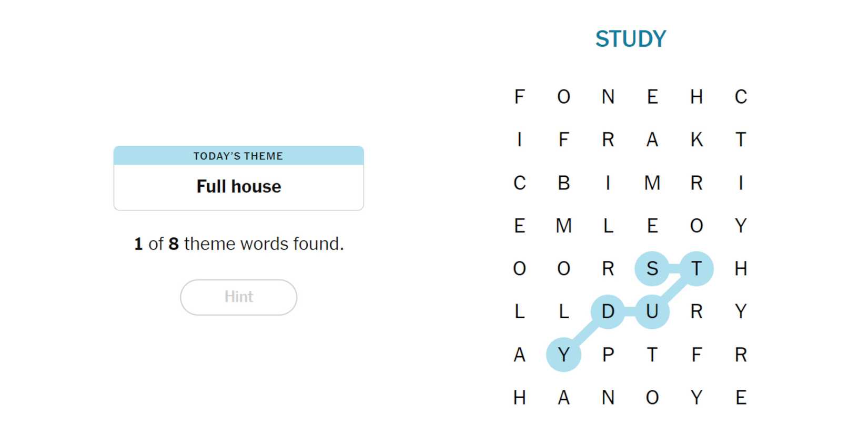Screen dimensions: 868x434
Task: Click the Hint button
Action: point(238,297)
